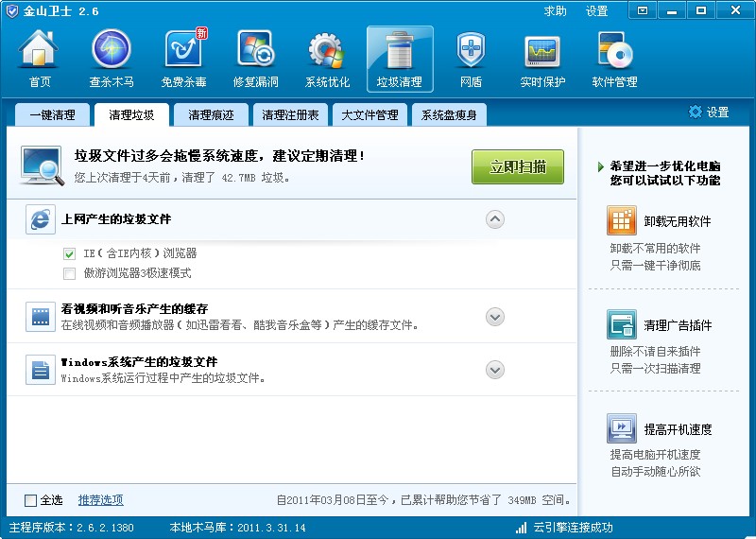
Task: Expand the 看视频和听音乐产生的缓存 section
Action: click(494, 317)
